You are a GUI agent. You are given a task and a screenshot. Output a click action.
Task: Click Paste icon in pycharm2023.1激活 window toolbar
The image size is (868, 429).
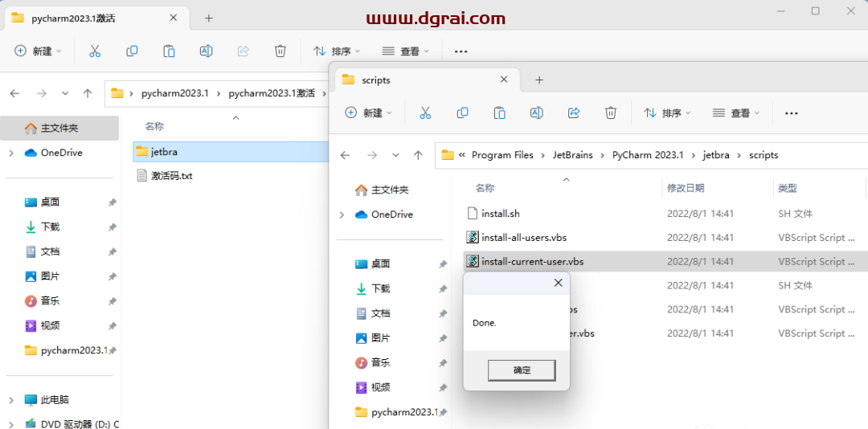pyautogui.click(x=169, y=51)
